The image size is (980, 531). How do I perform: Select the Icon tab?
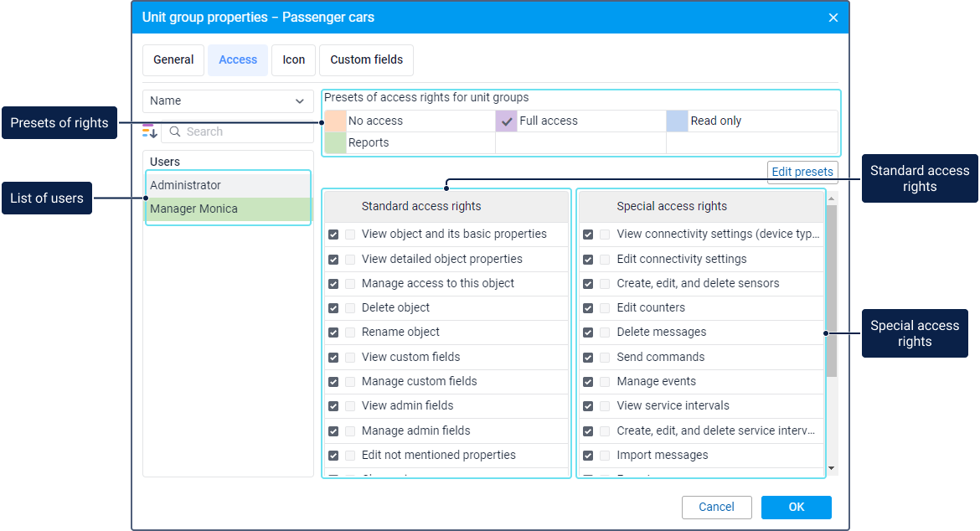[x=293, y=60]
